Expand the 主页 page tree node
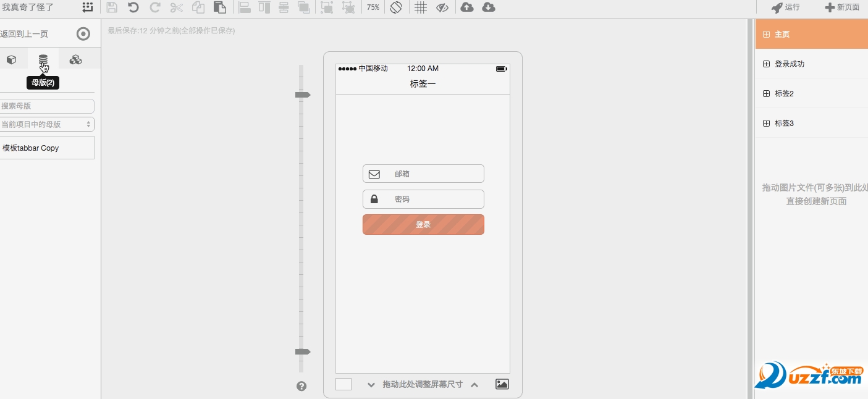This screenshot has height=399, width=868. pyautogui.click(x=767, y=34)
